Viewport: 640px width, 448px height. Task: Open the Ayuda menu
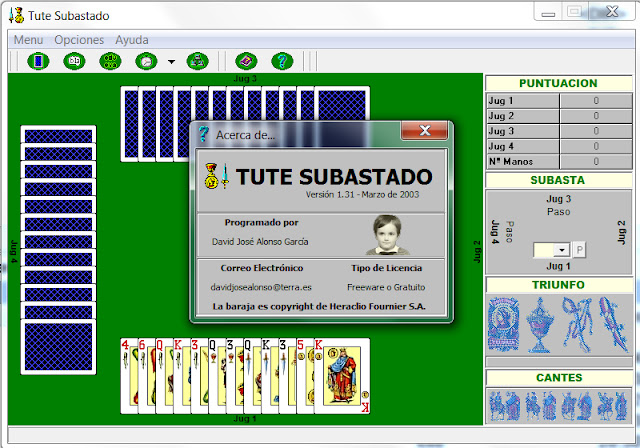tap(132, 40)
